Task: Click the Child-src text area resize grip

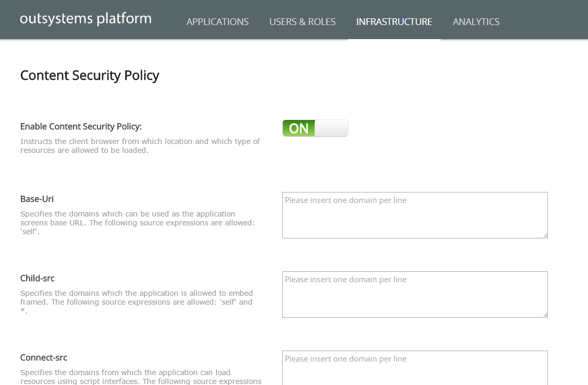Action: tap(545, 315)
